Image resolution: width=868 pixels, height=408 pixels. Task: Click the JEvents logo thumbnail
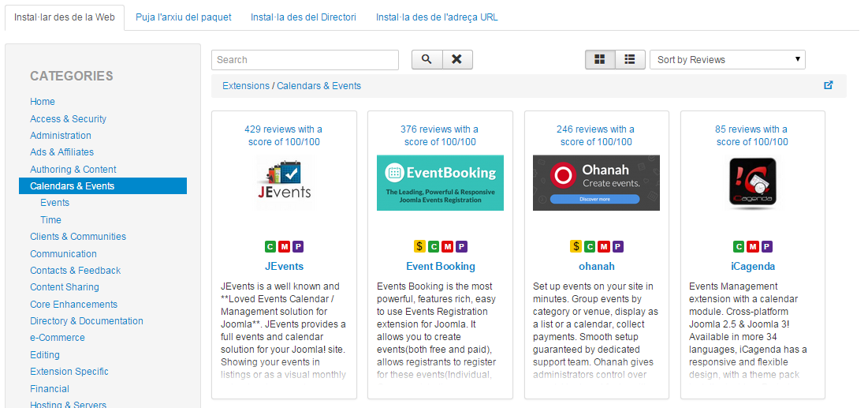click(284, 182)
